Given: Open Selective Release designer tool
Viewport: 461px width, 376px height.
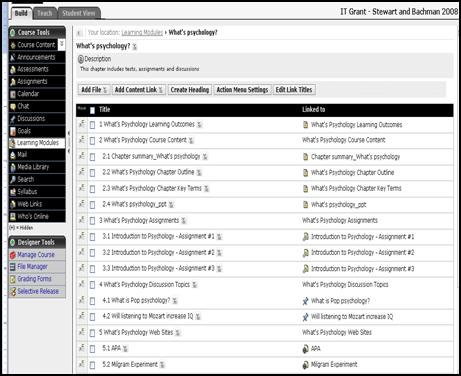Looking at the screenshot, I should [x=38, y=291].
